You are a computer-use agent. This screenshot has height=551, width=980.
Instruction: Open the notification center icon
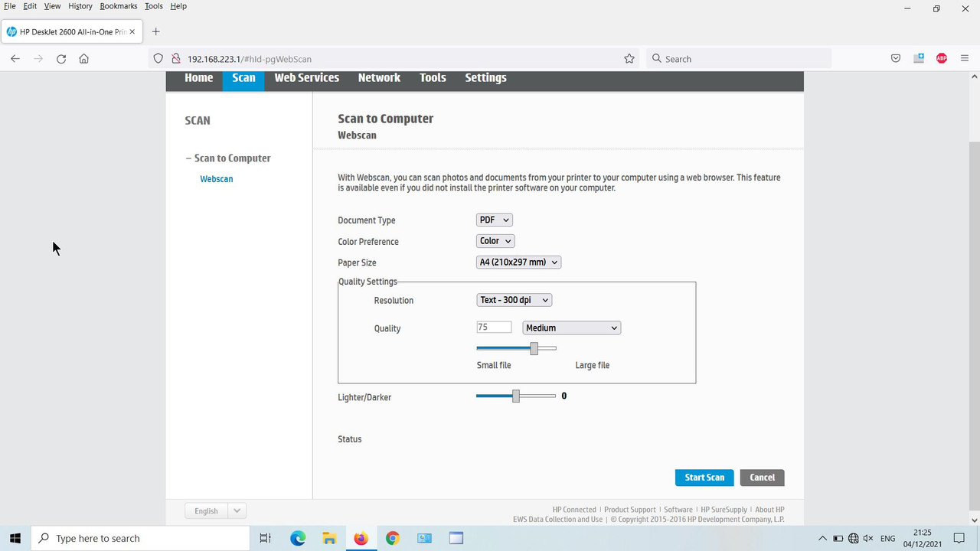tap(959, 538)
